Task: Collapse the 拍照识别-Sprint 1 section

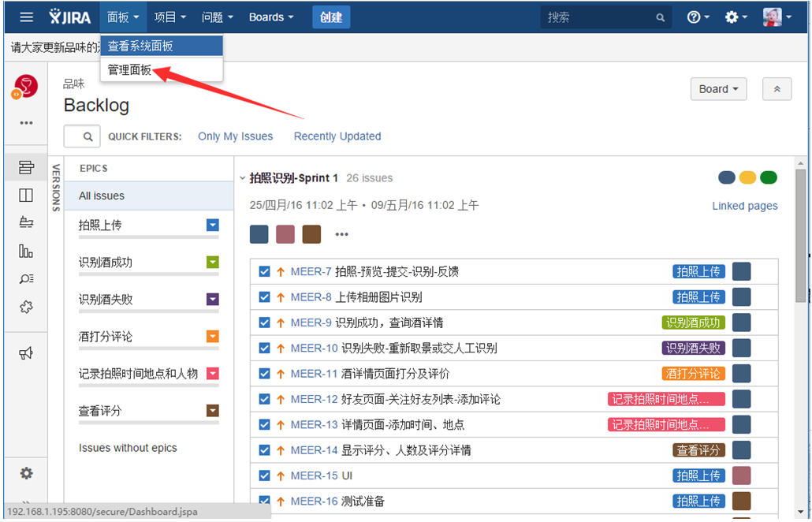Action: 242,178
